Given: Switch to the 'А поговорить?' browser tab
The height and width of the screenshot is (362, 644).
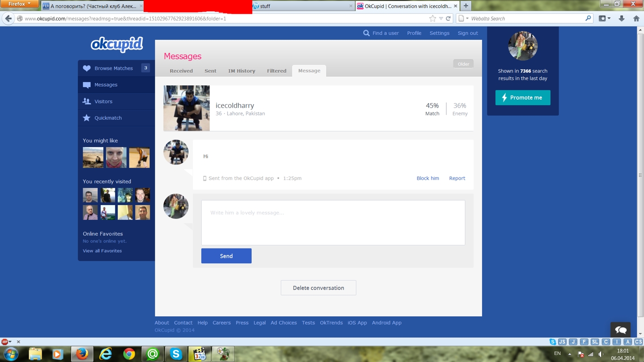Looking at the screenshot, I should pos(93,6).
